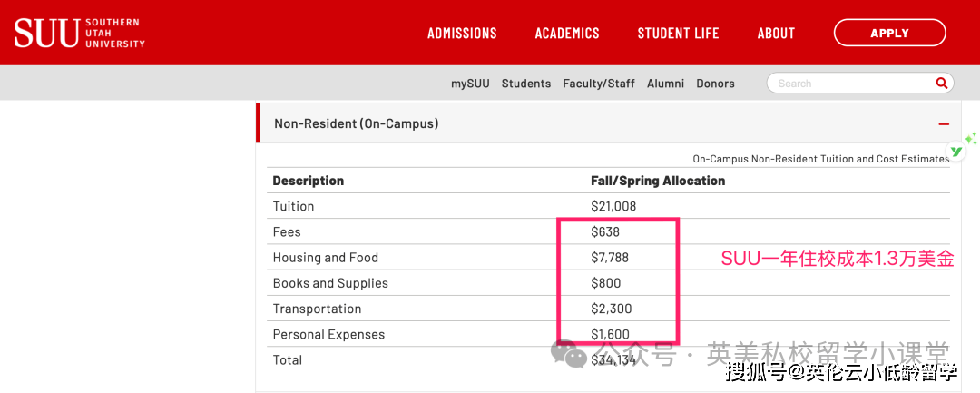Image resolution: width=980 pixels, height=393 pixels.
Task: Visit the Donors link
Action: 715,84
